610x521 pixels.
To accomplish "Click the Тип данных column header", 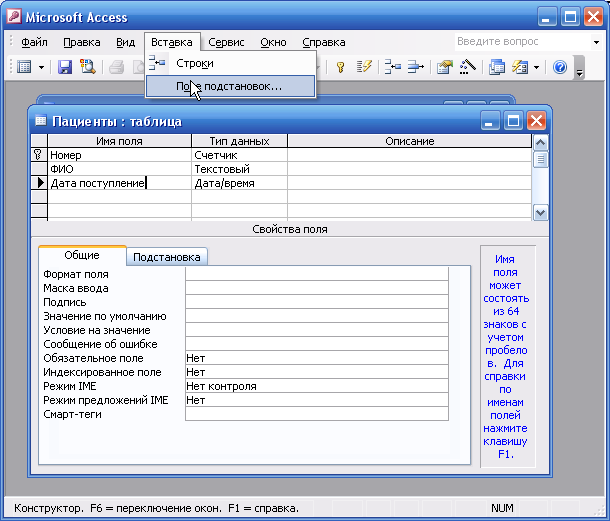I will (x=239, y=141).
